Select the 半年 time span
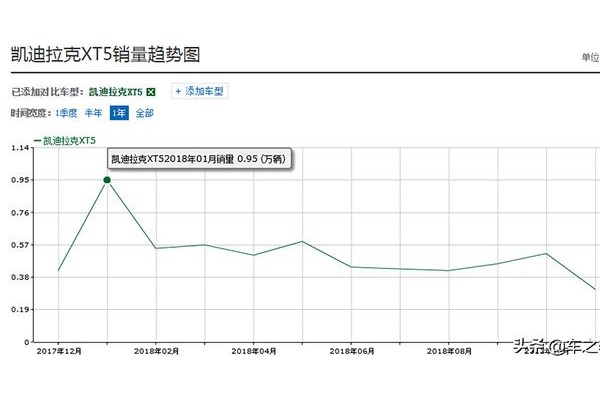This screenshot has height=400, width=600. 93,113
